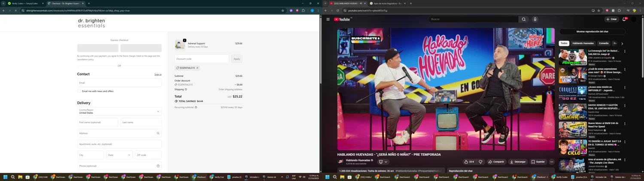This screenshot has height=181, width=644.
Task: Click the Compartir button
Action: point(496,162)
